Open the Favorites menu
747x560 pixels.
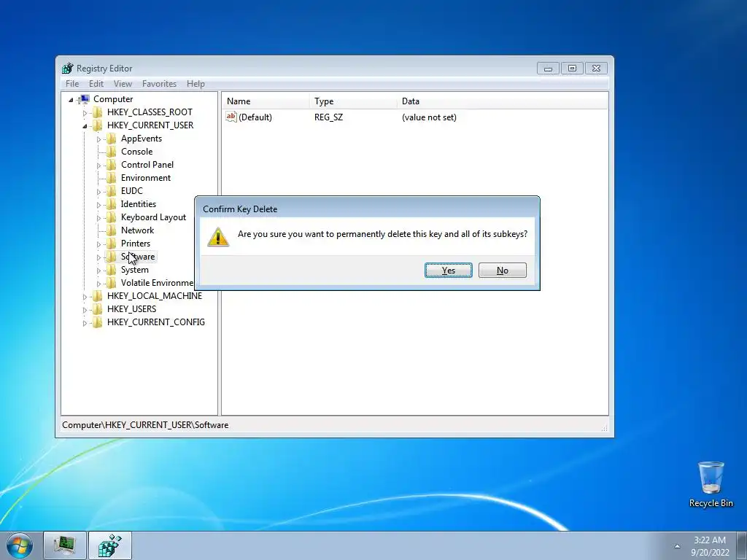pos(159,84)
